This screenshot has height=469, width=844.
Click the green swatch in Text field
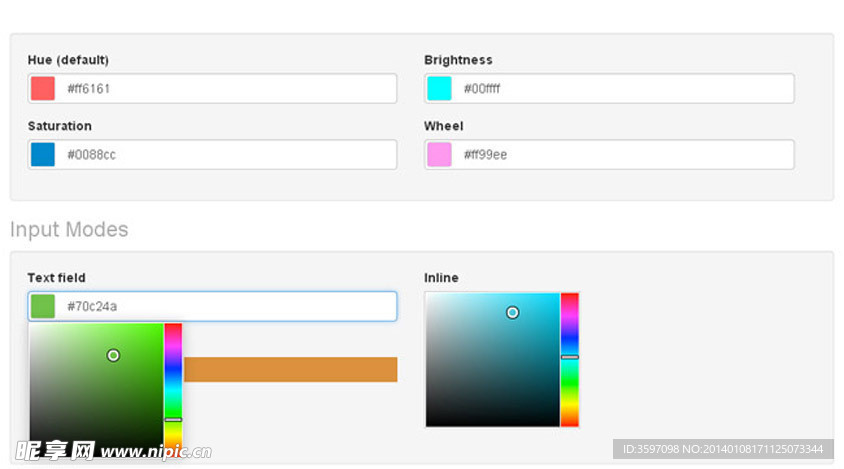[42, 306]
